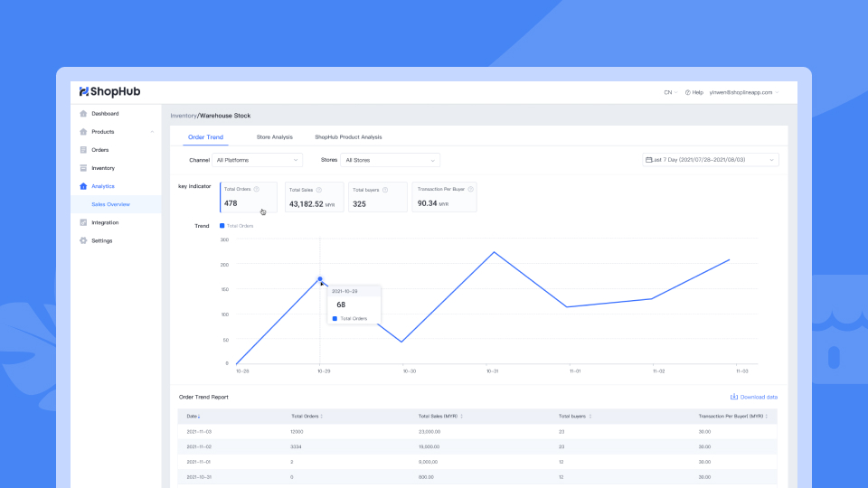The width and height of the screenshot is (868, 488).
Task: Click the Orders icon in sidebar
Action: click(x=83, y=150)
